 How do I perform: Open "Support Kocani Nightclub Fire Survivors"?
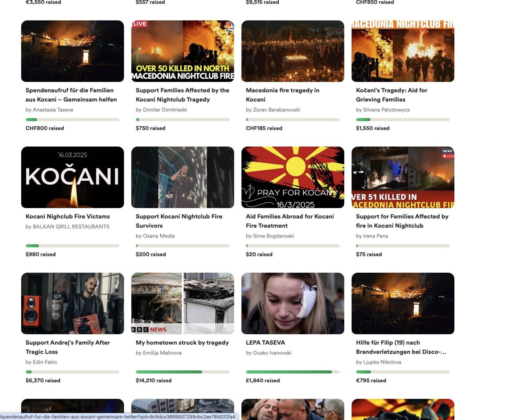coord(179,221)
